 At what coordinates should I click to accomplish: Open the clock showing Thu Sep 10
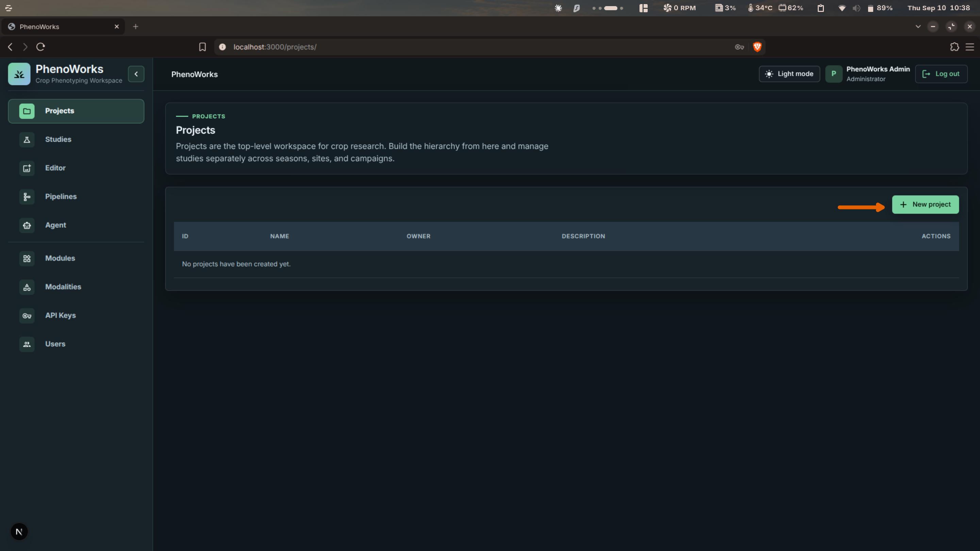click(x=939, y=8)
